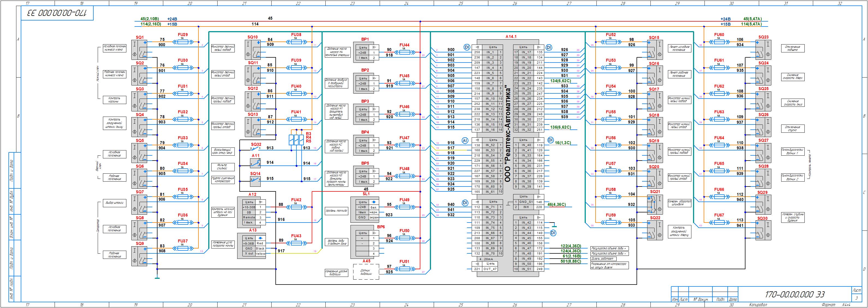Select the A45 dashed vibration sensor box

366,272
